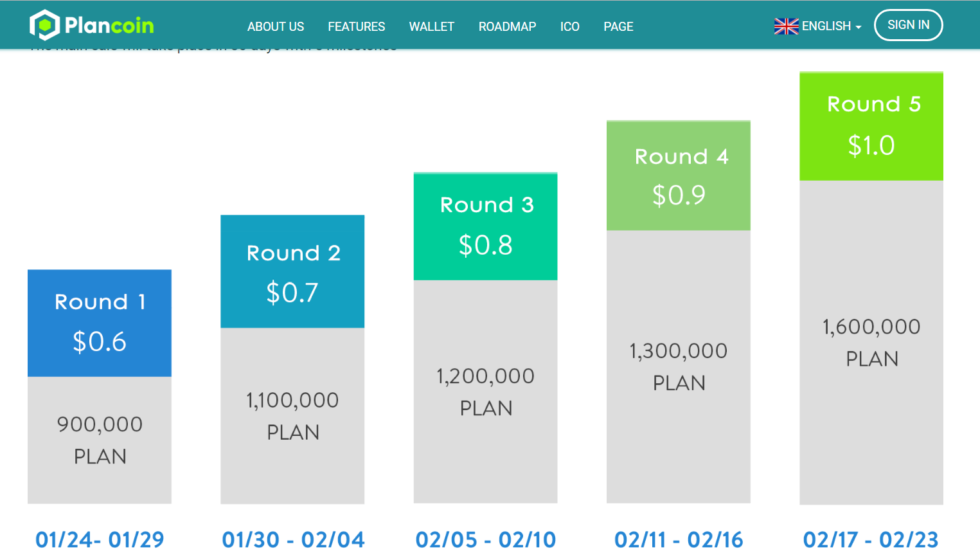Click the Plancoin brand name text

(x=109, y=26)
